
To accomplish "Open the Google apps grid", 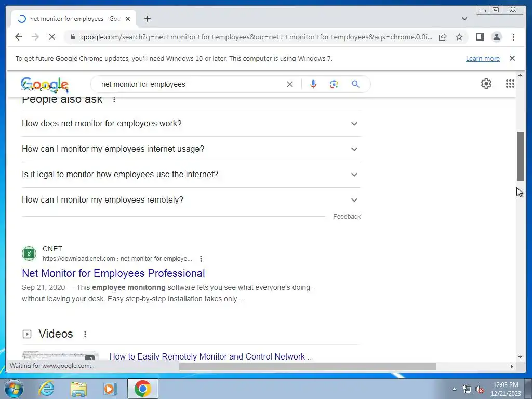I will pos(510,84).
